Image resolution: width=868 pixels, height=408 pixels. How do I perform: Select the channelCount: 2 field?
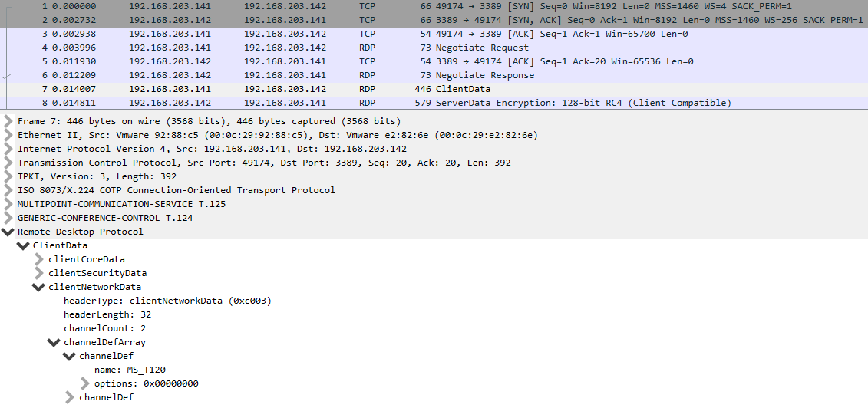tap(104, 328)
